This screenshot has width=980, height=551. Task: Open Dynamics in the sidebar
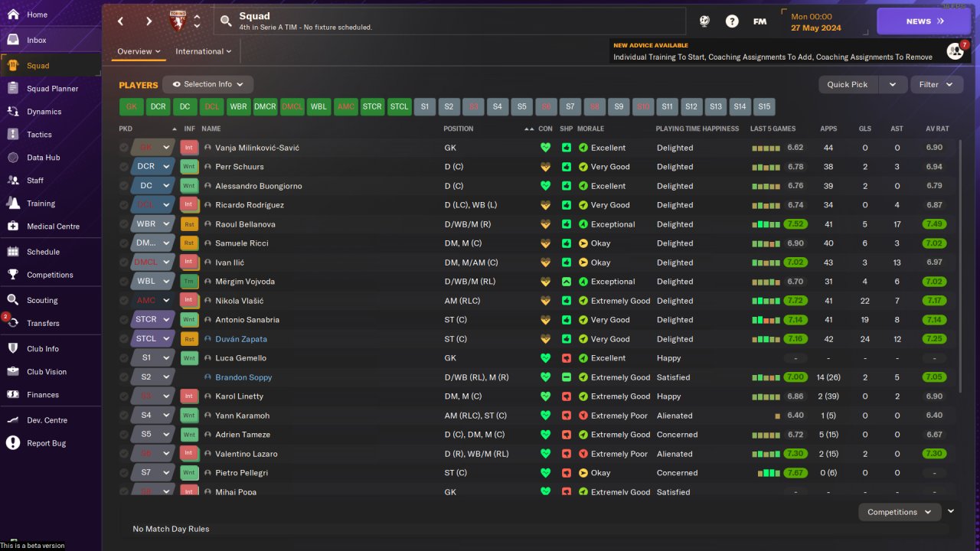(x=51, y=112)
